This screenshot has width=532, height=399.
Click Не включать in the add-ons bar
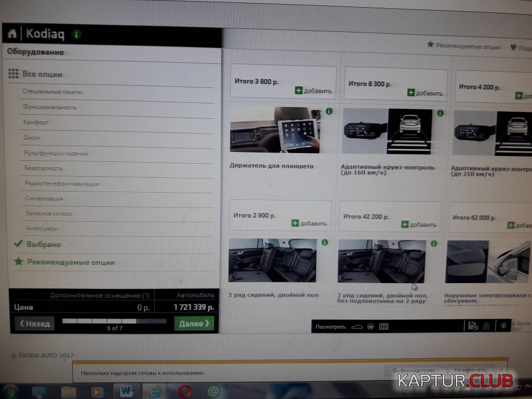[469, 370]
